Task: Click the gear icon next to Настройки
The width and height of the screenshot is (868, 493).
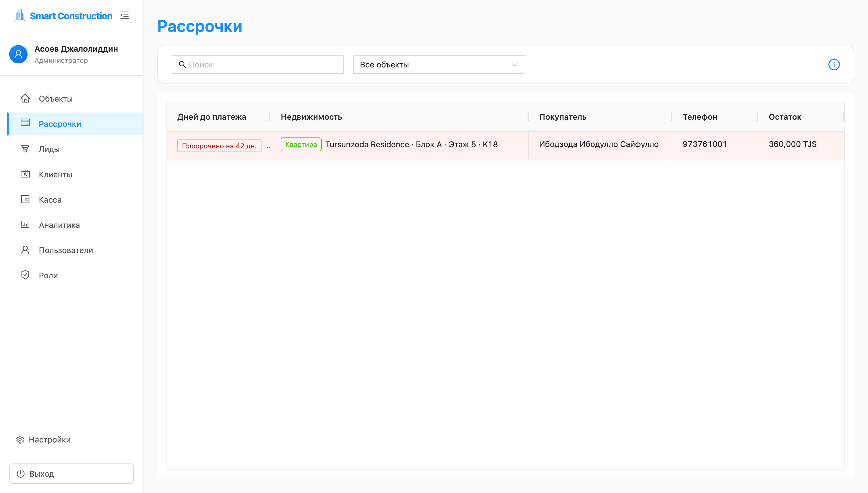Action: point(20,440)
